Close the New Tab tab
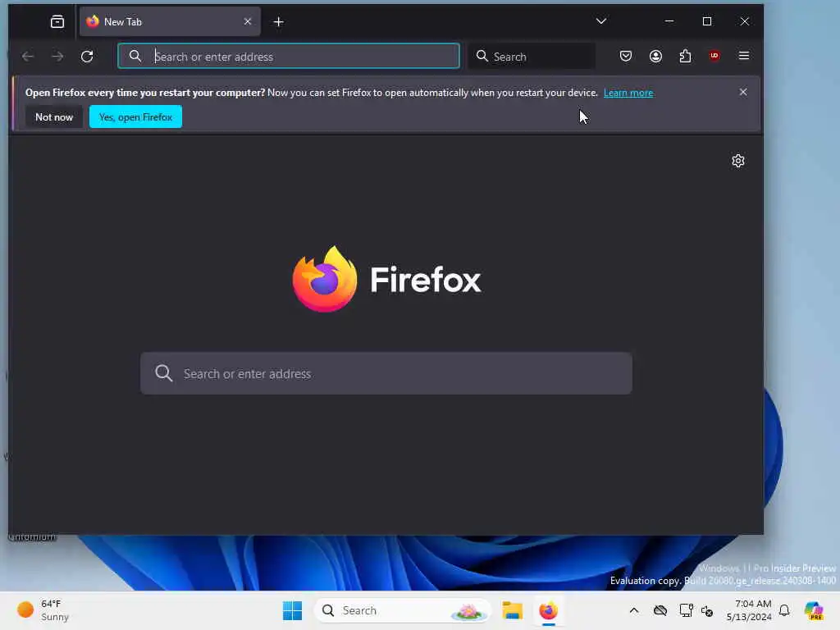Viewport: 840px width, 630px height. point(248,21)
